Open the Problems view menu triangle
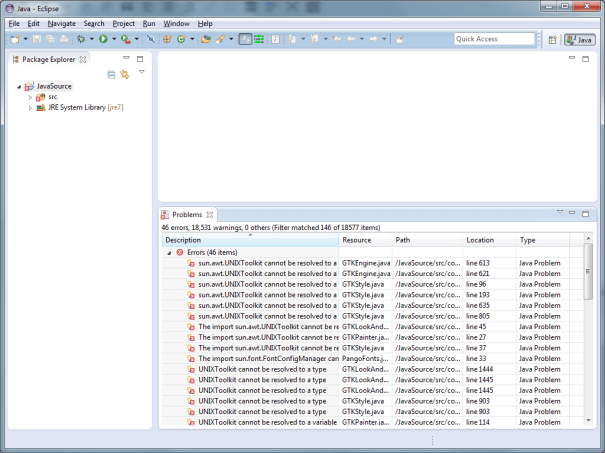This screenshot has height=453, width=605. (560, 212)
